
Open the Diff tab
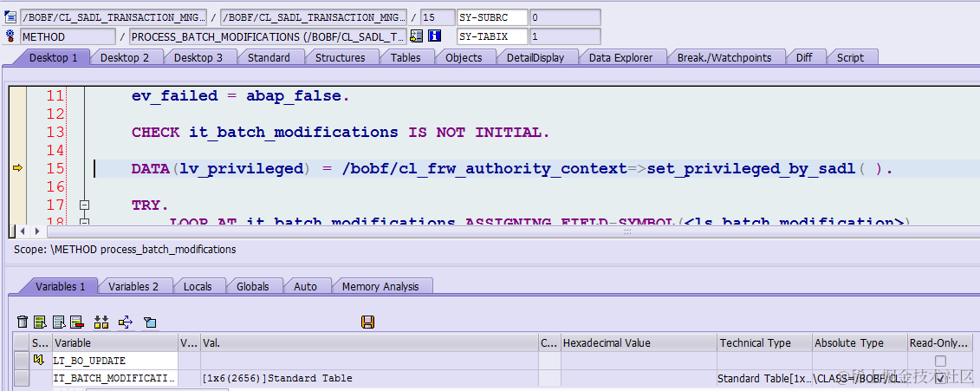coord(804,57)
